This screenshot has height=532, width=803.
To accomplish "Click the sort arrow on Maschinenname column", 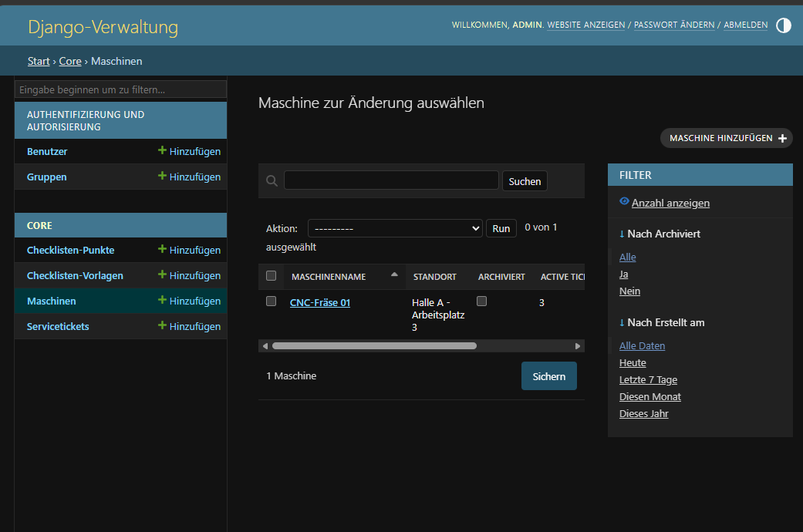I will (x=394, y=274).
